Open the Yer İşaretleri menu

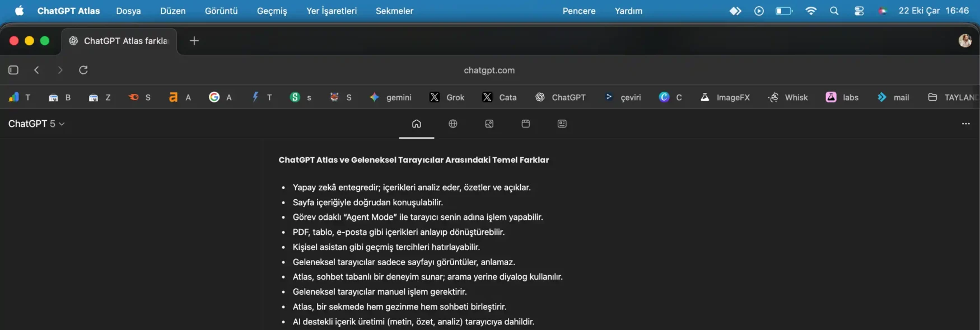point(332,11)
